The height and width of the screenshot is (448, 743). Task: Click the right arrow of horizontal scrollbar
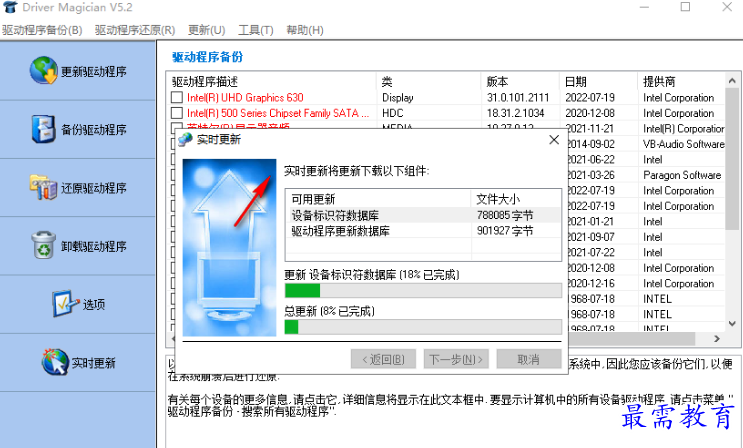click(x=717, y=338)
